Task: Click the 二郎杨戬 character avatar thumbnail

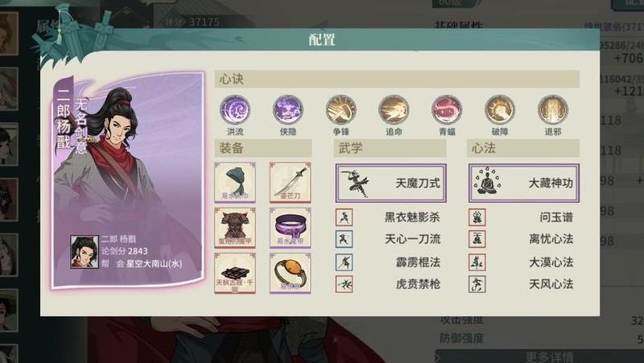Action: point(85,252)
